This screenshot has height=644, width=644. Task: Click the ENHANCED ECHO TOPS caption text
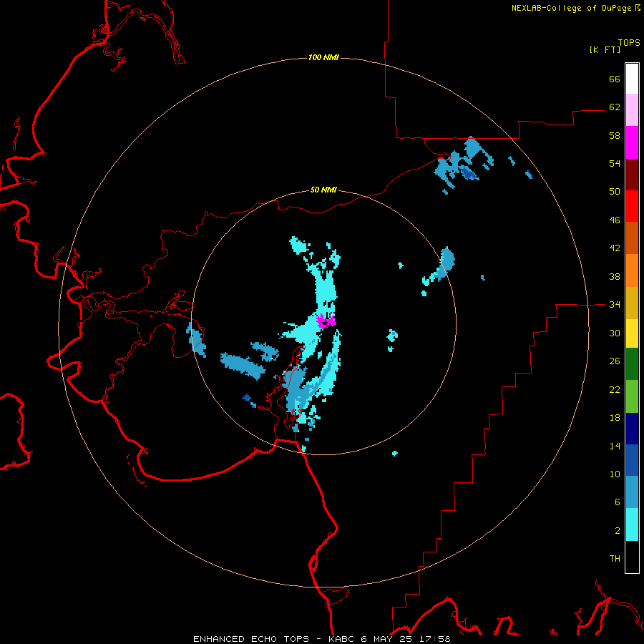[251, 639]
